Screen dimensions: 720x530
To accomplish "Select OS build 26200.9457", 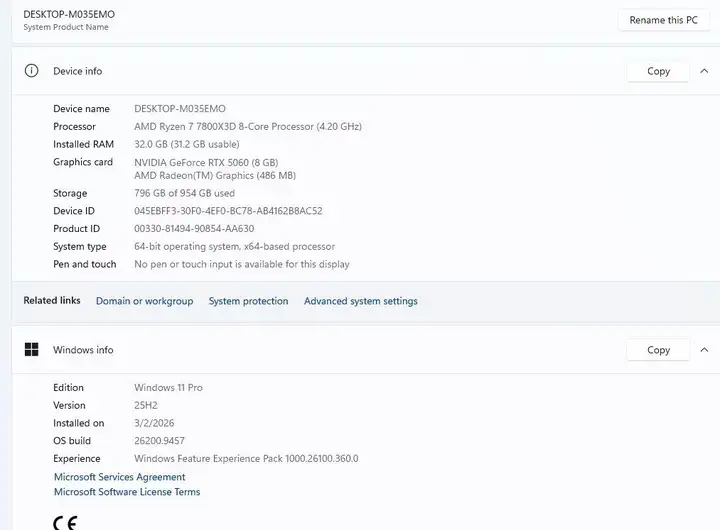I will [x=159, y=441].
